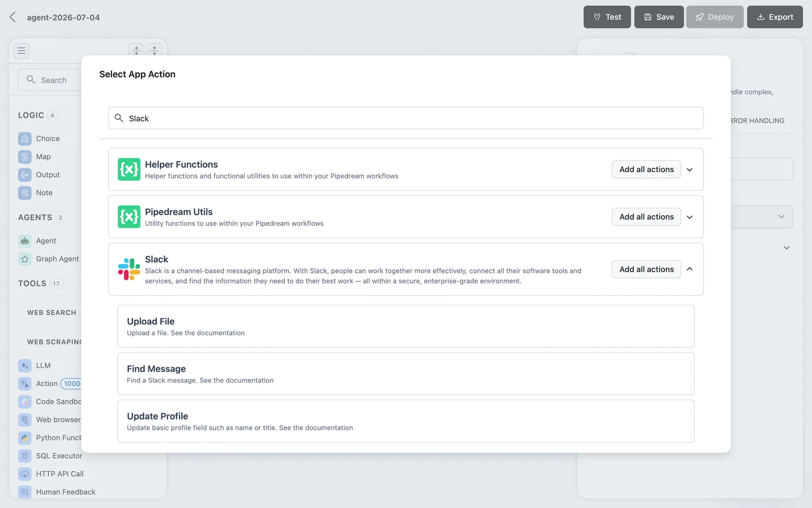This screenshot has height=508, width=812.
Task: Select the Update Profile action
Action: [x=406, y=421]
